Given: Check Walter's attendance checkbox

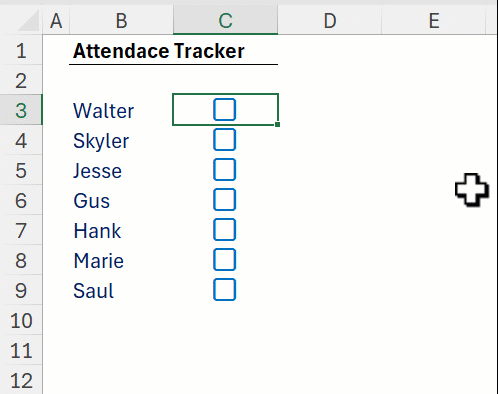Looking at the screenshot, I should tap(224, 109).
